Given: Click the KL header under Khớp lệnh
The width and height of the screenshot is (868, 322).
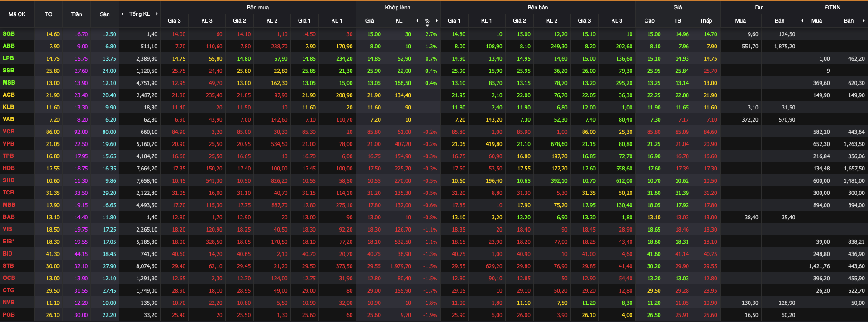Looking at the screenshot, I should coord(398,21).
